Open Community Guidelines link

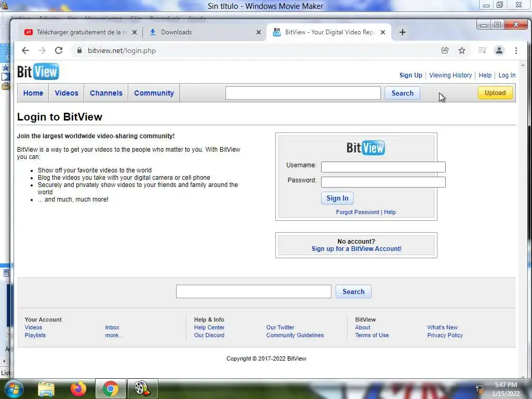coord(295,335)
